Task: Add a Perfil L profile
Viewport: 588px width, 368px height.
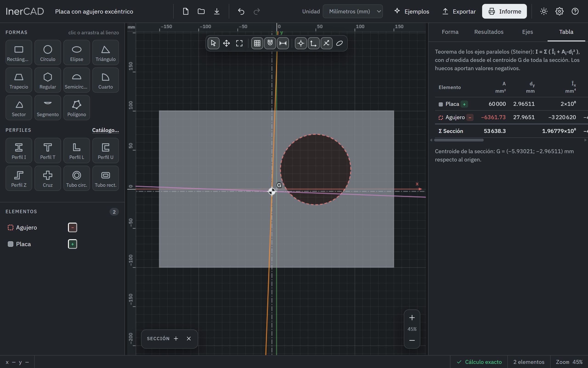Action: click(x=76, y=151)
